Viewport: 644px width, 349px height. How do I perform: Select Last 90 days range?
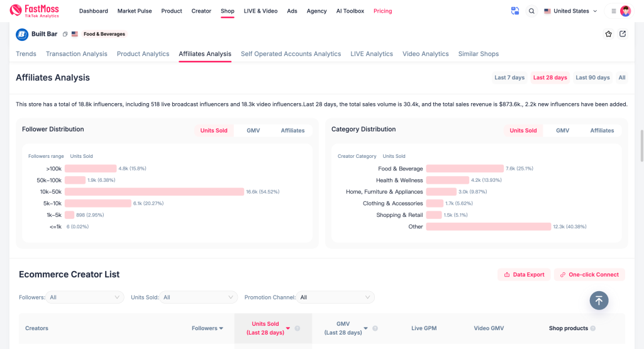click(x=592, y=77)
